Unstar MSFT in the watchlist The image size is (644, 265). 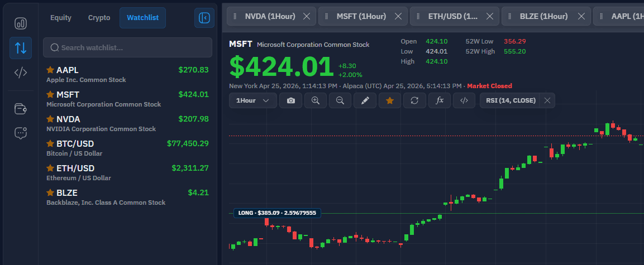(50, 94)
